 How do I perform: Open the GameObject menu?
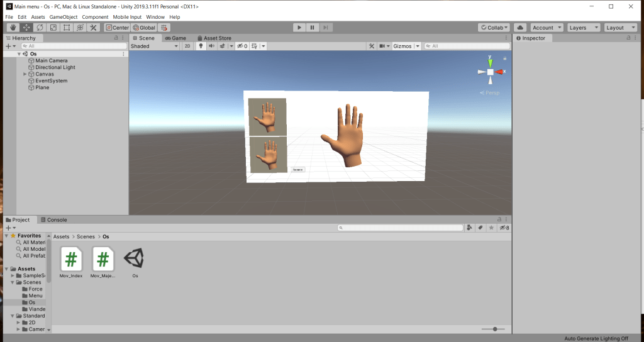pos(63,17)
